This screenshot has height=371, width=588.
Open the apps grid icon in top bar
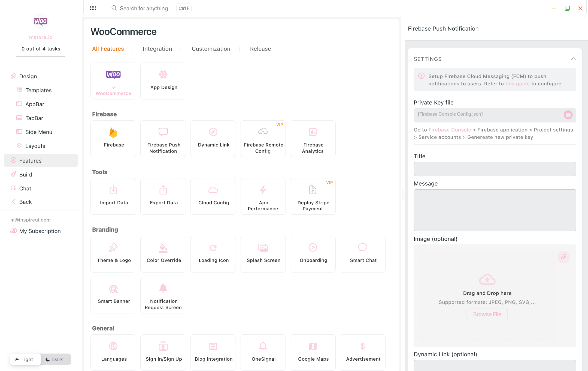coord(93,8)
